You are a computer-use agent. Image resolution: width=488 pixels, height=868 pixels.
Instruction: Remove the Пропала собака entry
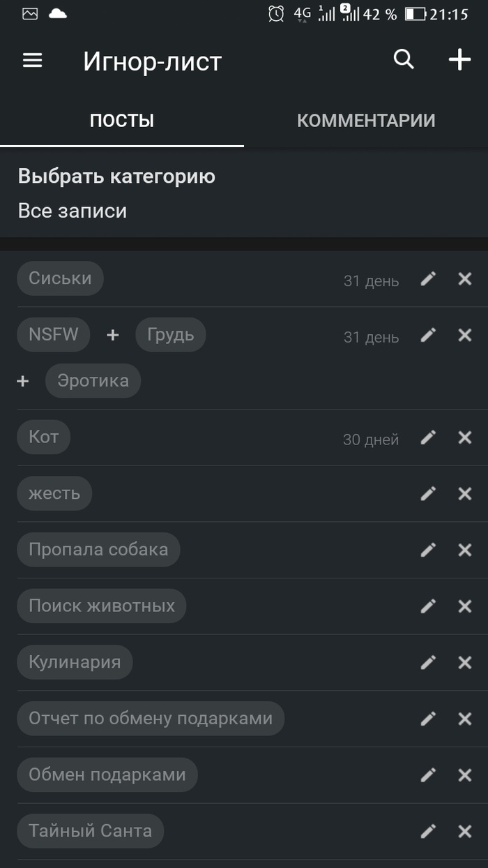click(x=465, y=550)
